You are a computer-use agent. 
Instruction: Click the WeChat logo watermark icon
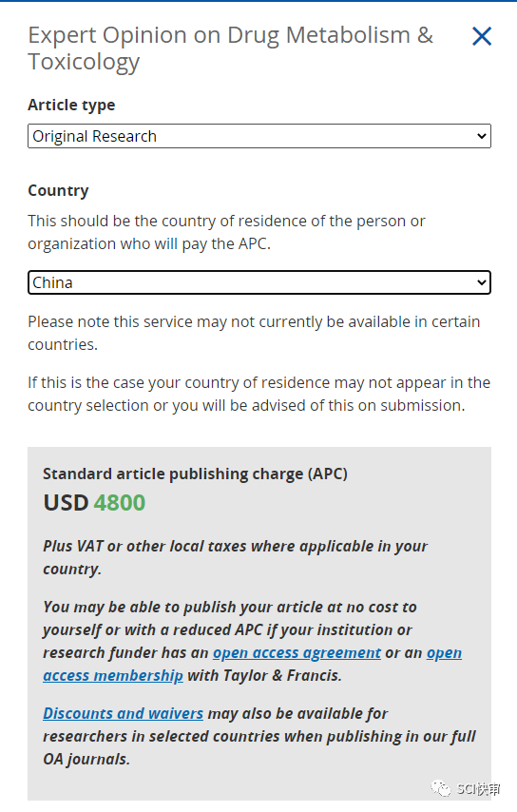(441, 788)
